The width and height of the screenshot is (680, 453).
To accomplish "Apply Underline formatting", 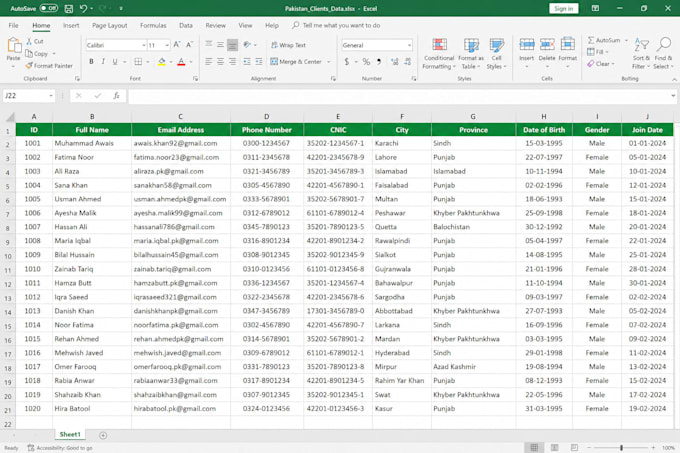I will click(x=115, y=62).
